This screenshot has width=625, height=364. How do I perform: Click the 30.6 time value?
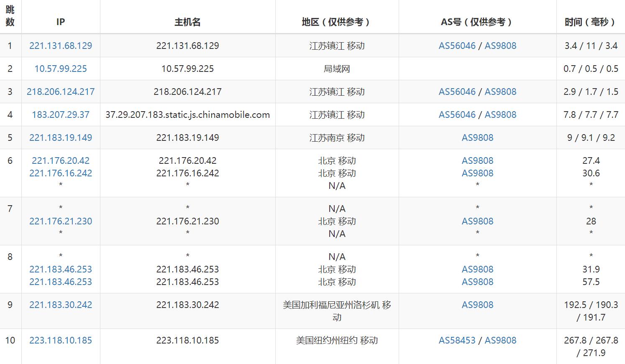tap(591, 173)
